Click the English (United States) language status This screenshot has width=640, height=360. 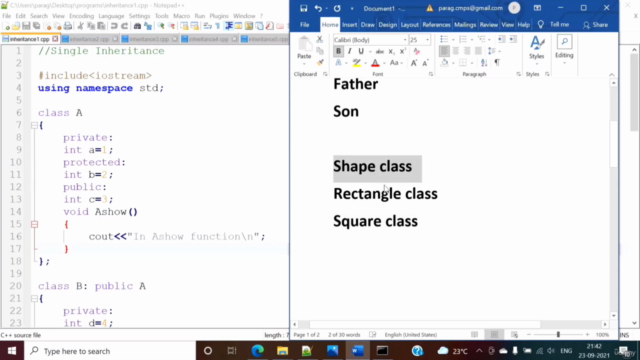click(x=411, y=335)
